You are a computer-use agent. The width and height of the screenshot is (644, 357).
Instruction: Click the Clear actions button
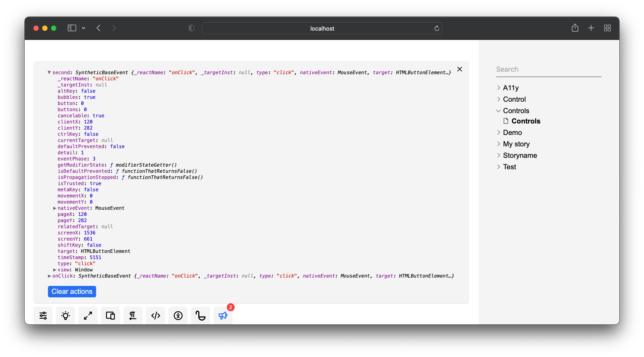click(x=72, y=291)
